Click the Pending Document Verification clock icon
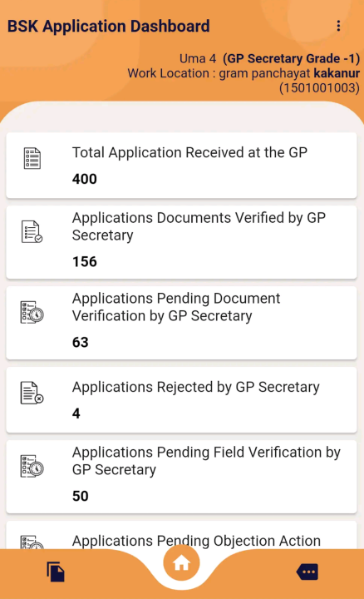 click(x=32, y=313)
